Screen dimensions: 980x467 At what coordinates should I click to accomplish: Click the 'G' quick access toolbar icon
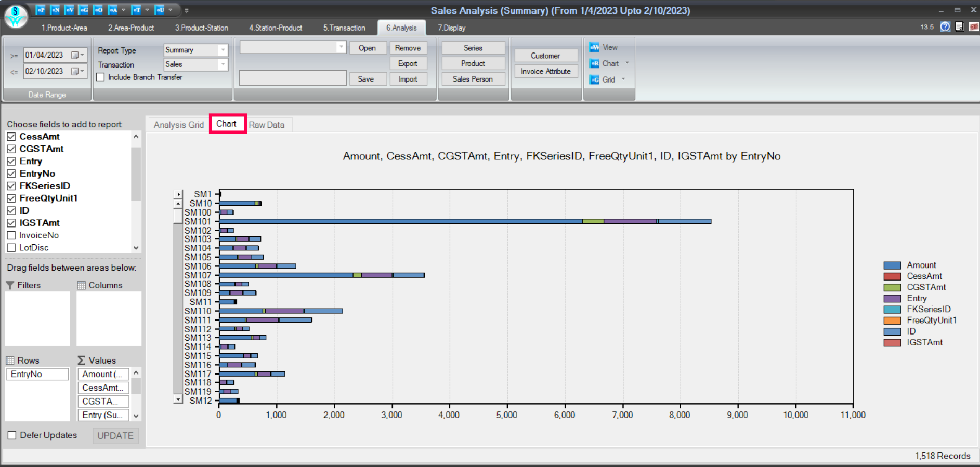pyautogui.click(x=83, y=10)
